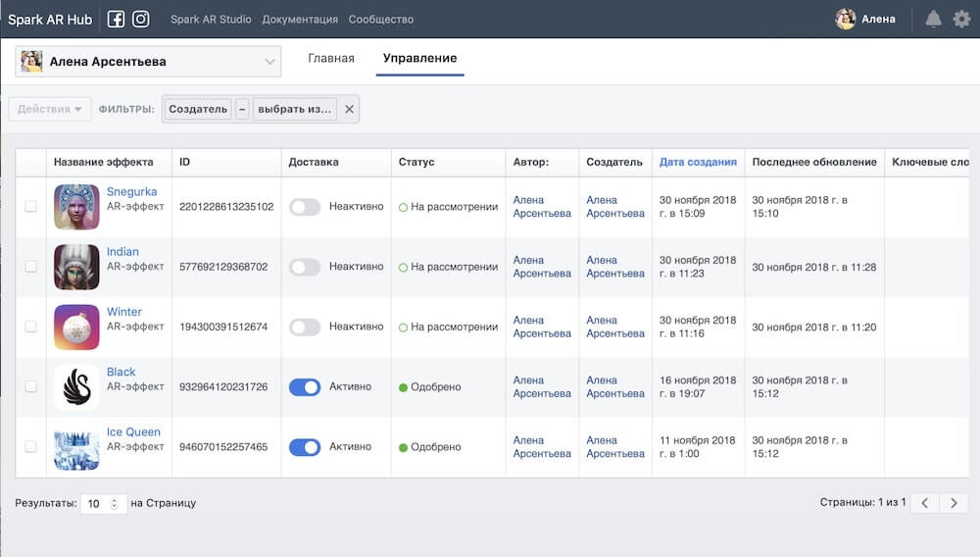
Task: Adjust the results per page stepper
Action: [114, 503]
